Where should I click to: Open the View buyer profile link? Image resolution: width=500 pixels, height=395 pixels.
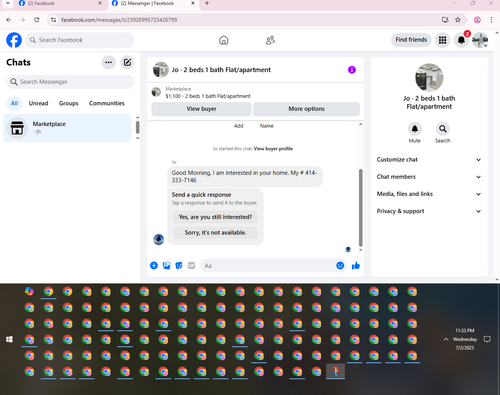(x=273, y=149)
